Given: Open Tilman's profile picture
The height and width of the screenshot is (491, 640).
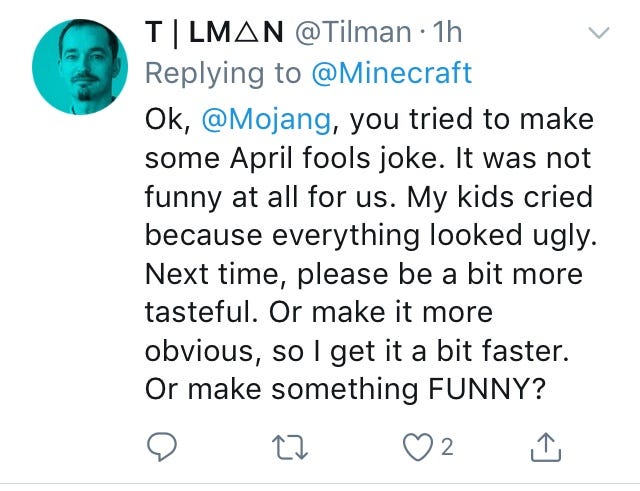Looking at the screenshot, I should point(80,67).
